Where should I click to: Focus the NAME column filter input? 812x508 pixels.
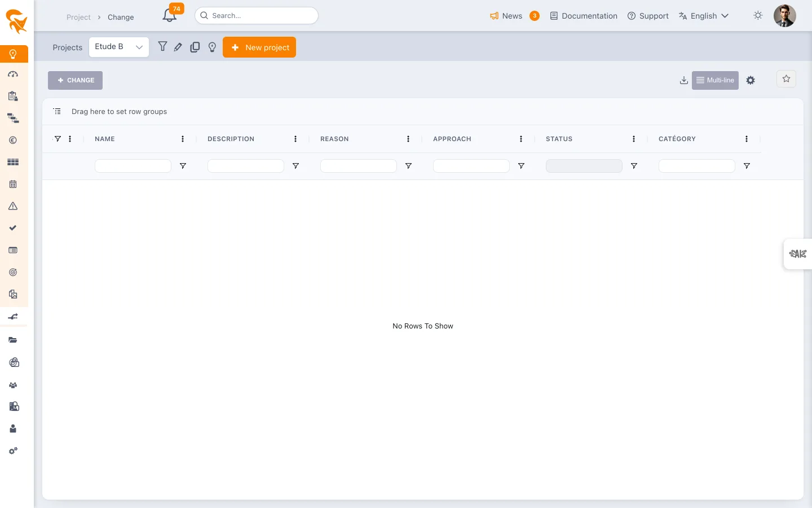click(x=133, y=166)
